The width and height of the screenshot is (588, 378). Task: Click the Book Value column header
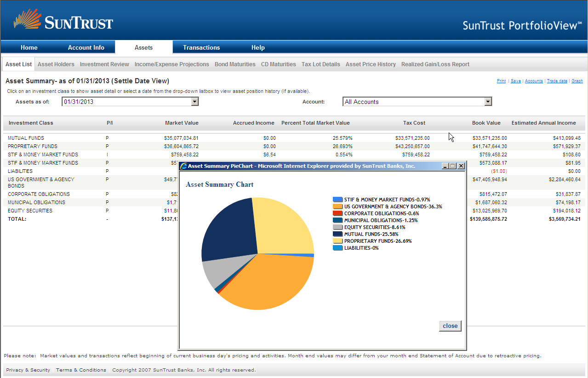point(486,123)
